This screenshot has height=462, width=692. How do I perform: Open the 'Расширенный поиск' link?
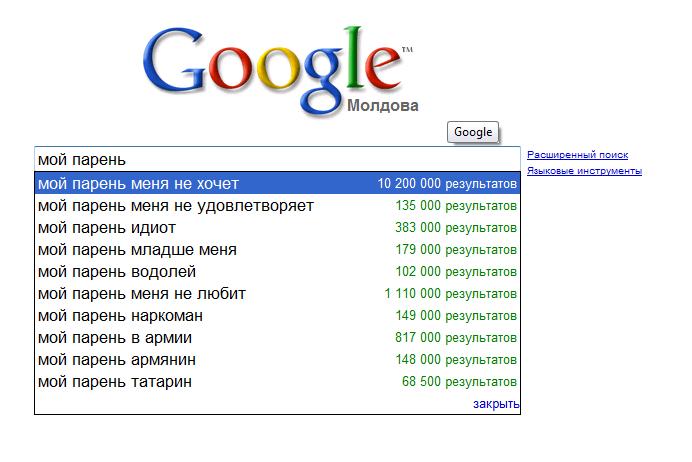pos(577,155)
